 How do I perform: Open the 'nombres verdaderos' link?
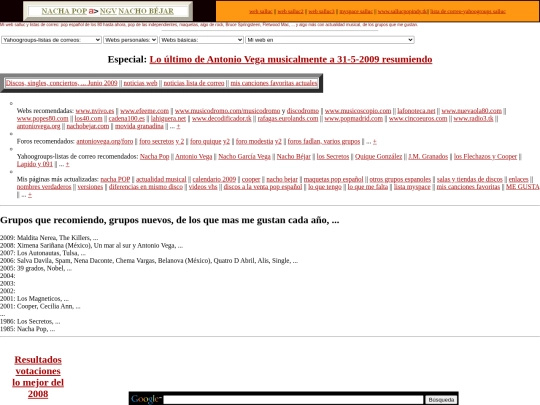pos(44,187)
